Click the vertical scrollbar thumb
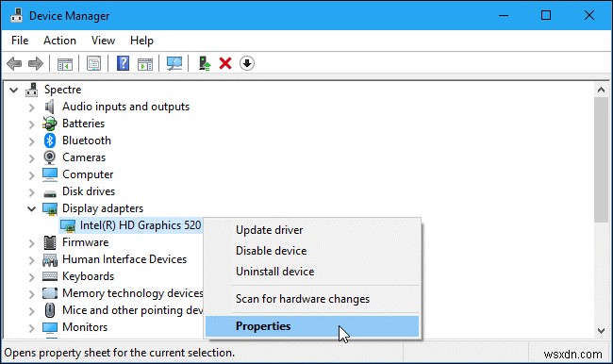 click(602, 160)
